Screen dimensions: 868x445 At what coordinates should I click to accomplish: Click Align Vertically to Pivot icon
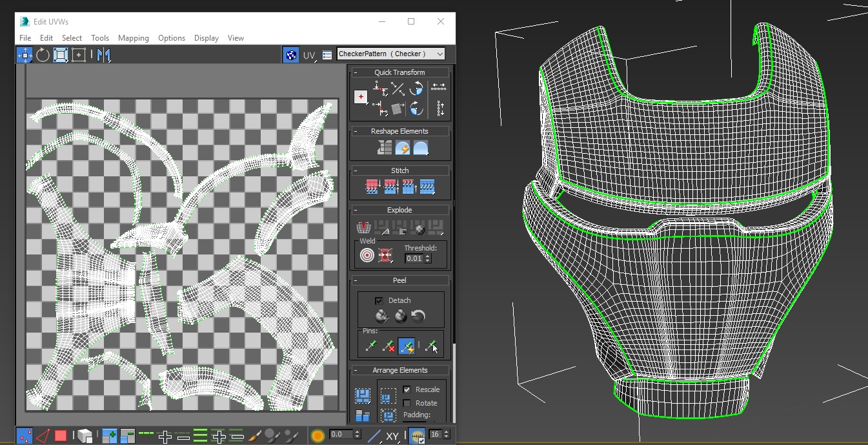point(381,108)
